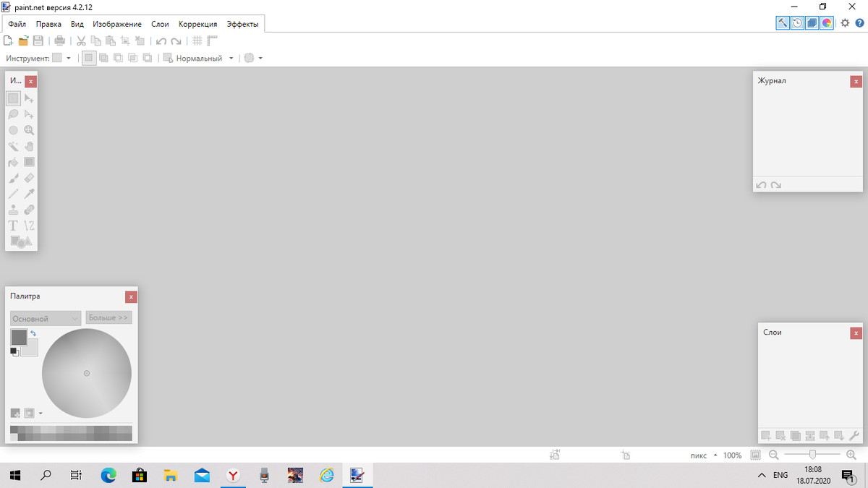Viewport: 868px width, 488px height.
Task: Click the Cut scissors icon
Action: (81, 41)
